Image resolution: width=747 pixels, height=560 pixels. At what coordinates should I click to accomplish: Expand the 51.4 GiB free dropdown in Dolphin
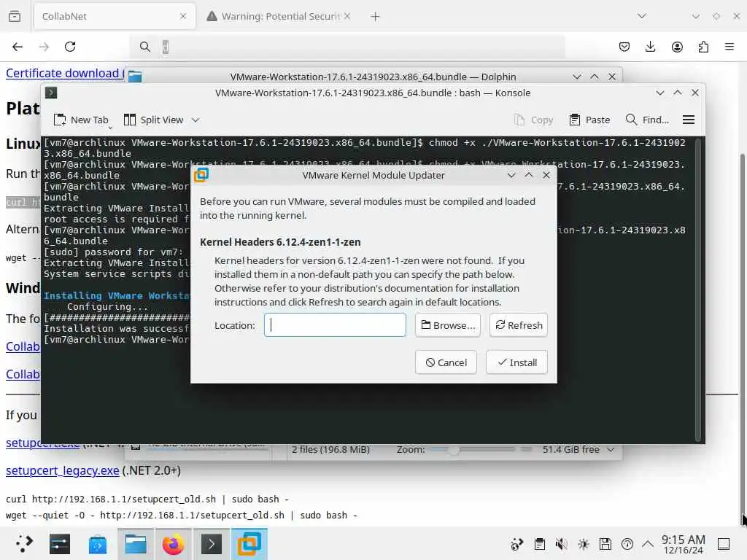(x=611, y=449)
